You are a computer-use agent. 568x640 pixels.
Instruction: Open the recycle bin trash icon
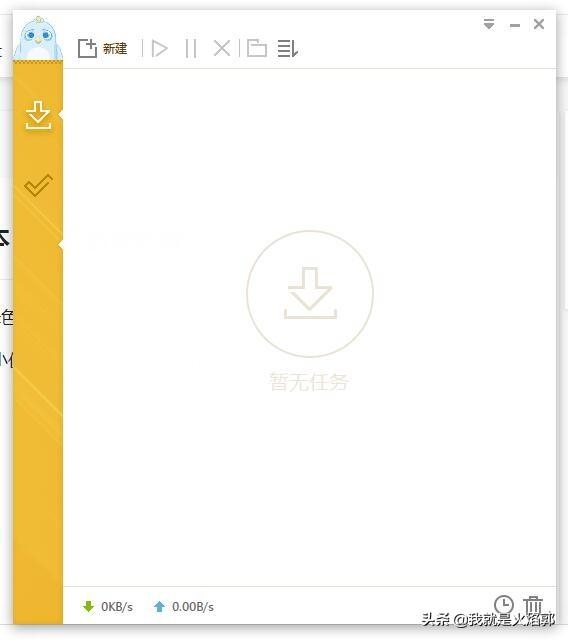coord(533,604)
